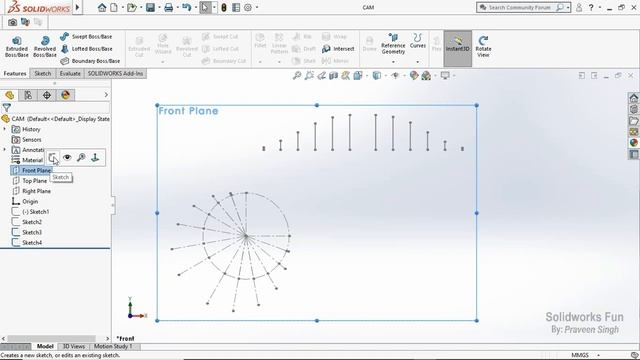Select Sketch2 in tree
Image resolution: width=640 pixels, height=360 pixels.
27,222
